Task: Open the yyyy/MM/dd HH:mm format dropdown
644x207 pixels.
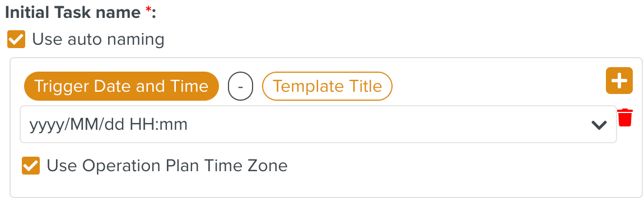Action: point(318,124)
